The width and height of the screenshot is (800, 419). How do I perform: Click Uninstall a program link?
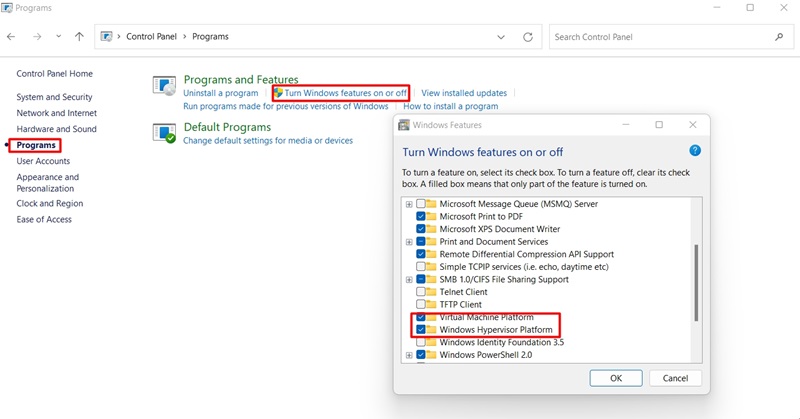pyautogui.click(x=220, y=93)
